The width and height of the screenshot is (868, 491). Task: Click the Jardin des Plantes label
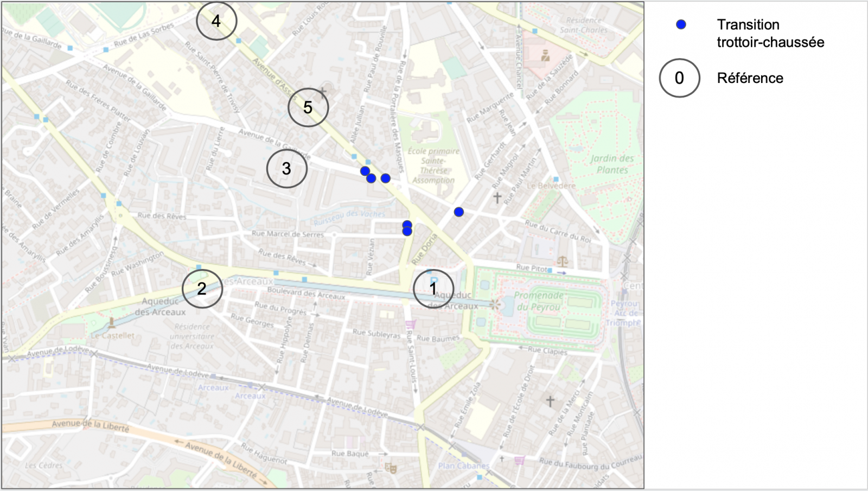(x=612, y=164)
